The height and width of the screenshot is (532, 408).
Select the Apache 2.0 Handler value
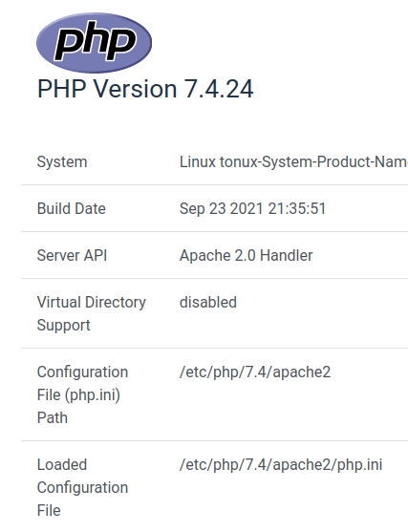[247, 255]
